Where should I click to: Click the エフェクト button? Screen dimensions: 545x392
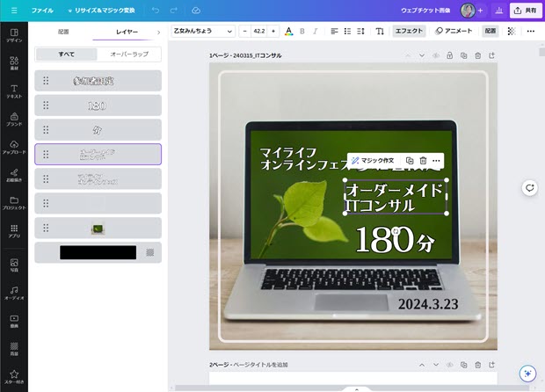(x=409, y=31)
